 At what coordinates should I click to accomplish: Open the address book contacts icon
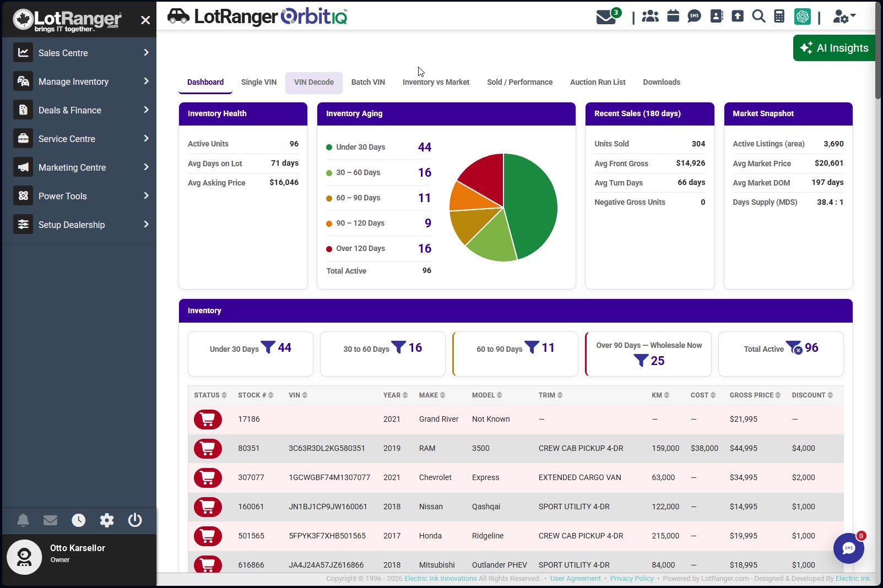click(x=717, y=16)
